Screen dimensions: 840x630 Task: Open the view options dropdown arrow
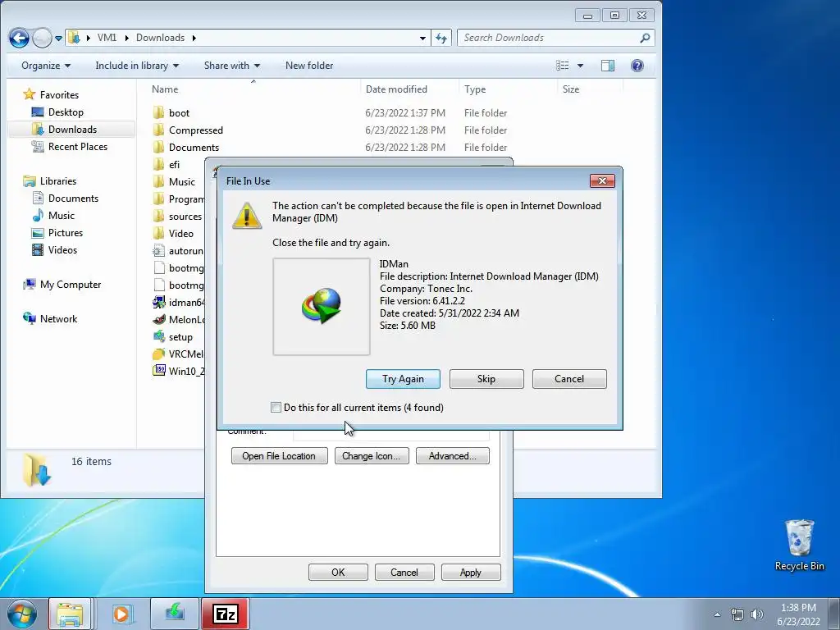click(580, 66)
